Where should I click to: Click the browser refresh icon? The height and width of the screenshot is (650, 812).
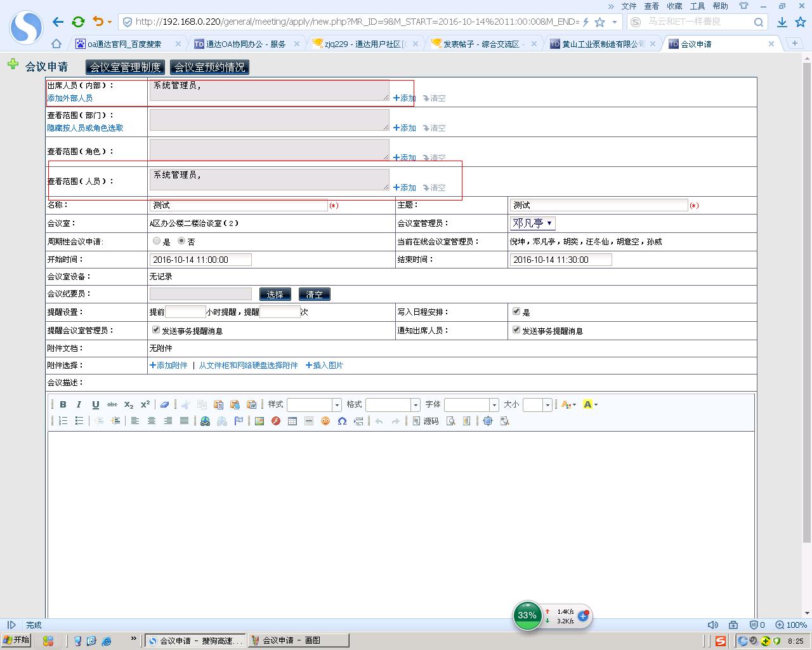(78, 22)
